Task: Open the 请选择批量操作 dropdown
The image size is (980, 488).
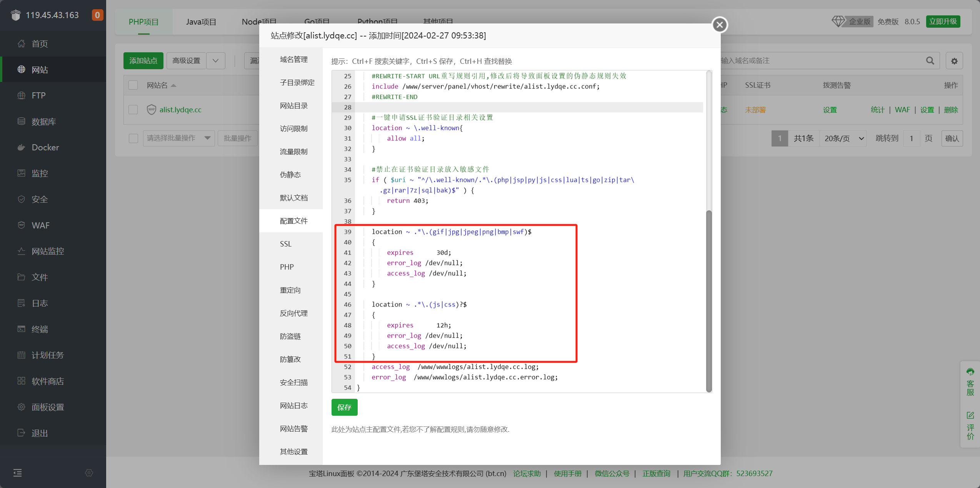Action: [x=178, y=138]
